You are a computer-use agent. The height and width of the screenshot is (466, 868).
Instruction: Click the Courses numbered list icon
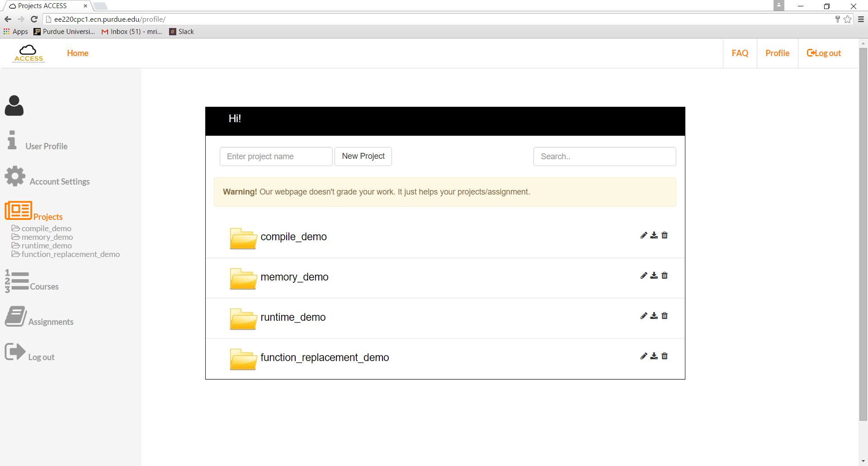tap(17, 281)
